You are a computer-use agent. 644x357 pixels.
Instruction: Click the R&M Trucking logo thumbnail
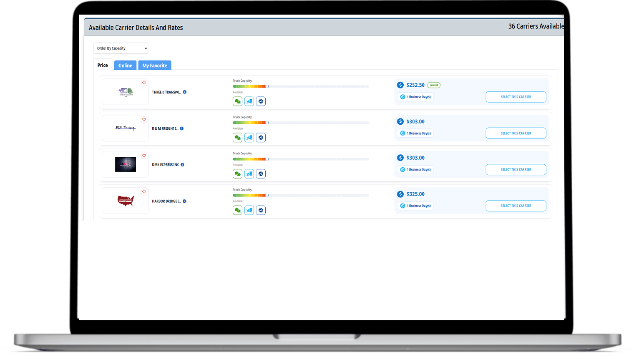126,128
